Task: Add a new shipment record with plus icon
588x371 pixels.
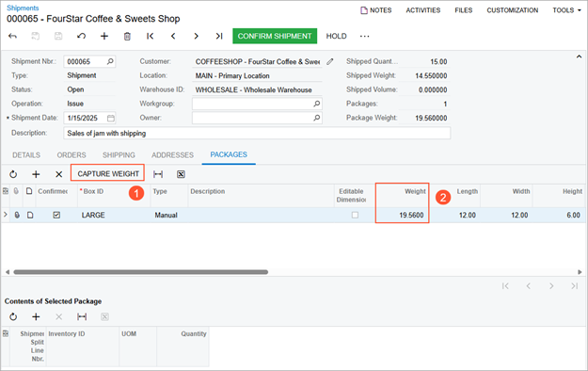Action: (x=104, y=36)
